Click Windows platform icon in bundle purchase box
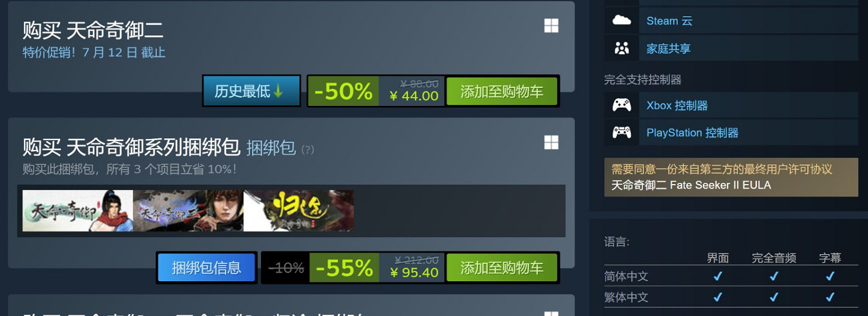Viewport: 868px width, 316px height. click(x=551, y=142)
